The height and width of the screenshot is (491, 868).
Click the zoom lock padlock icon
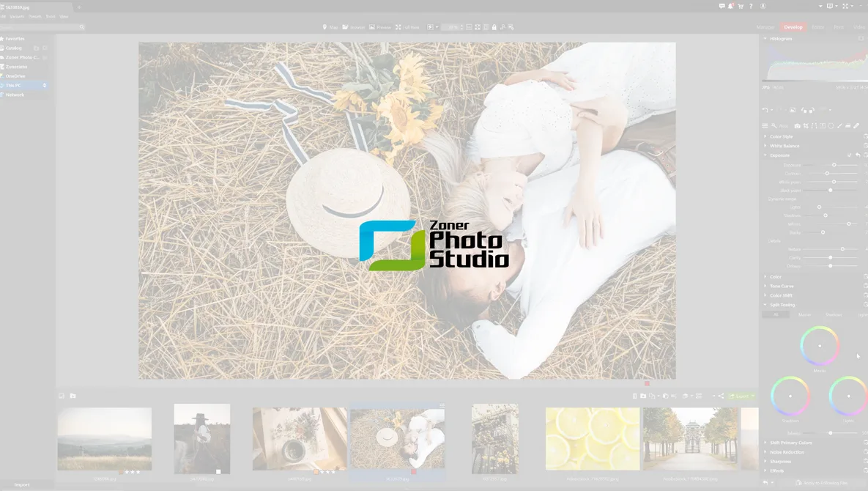pyautogui.click(x=494, y=27)
